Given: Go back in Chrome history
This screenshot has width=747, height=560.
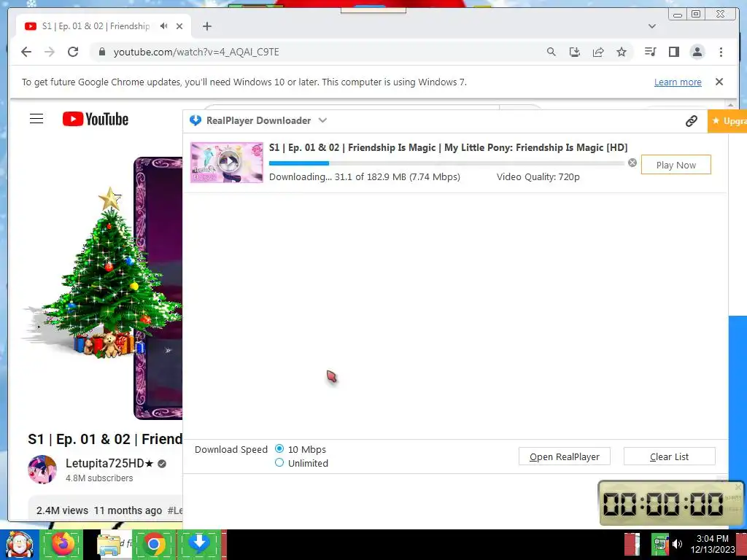Looking at the screenshot, I should pos(26,52).
